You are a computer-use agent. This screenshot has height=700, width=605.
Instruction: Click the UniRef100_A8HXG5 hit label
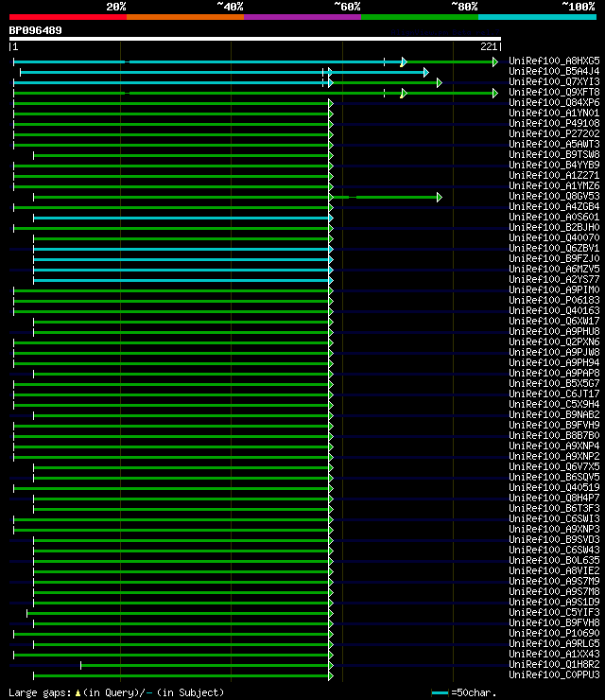click(554, 61)
